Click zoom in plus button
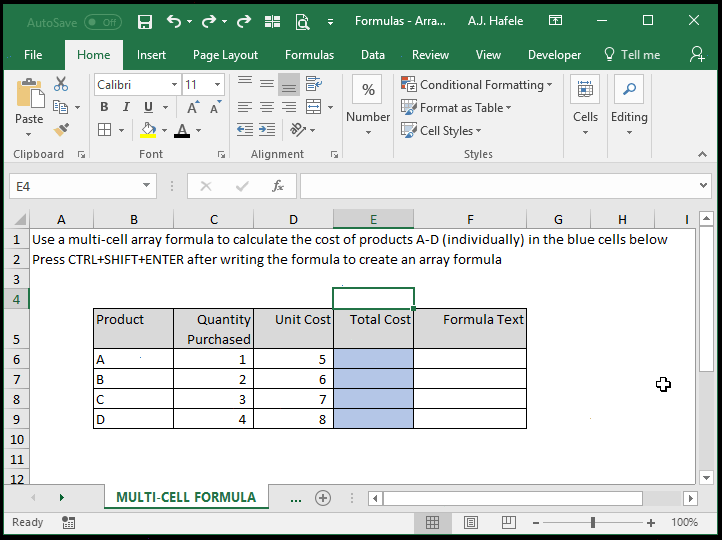Screen dimensions: 722x540 click(x=651, y=523)
